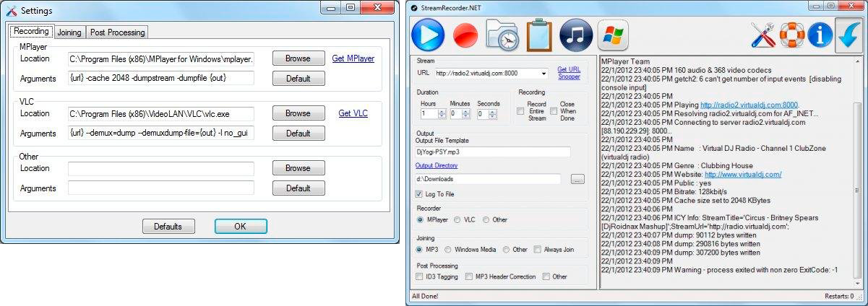This screenshot has height=306, width=868.
Task: Click the music note icon
Action: point(576,35)
